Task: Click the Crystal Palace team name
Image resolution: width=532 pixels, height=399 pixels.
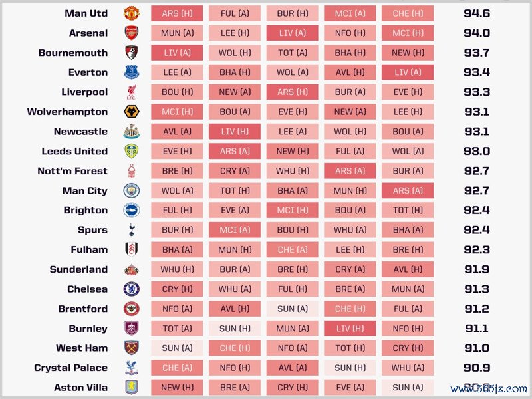Action: (x=70, y=368)
